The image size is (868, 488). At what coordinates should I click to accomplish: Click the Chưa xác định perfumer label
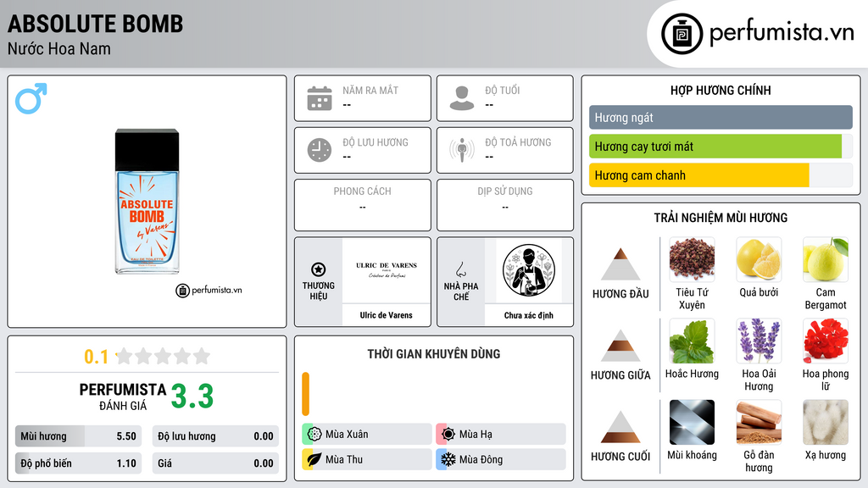[x=529, y=315]
